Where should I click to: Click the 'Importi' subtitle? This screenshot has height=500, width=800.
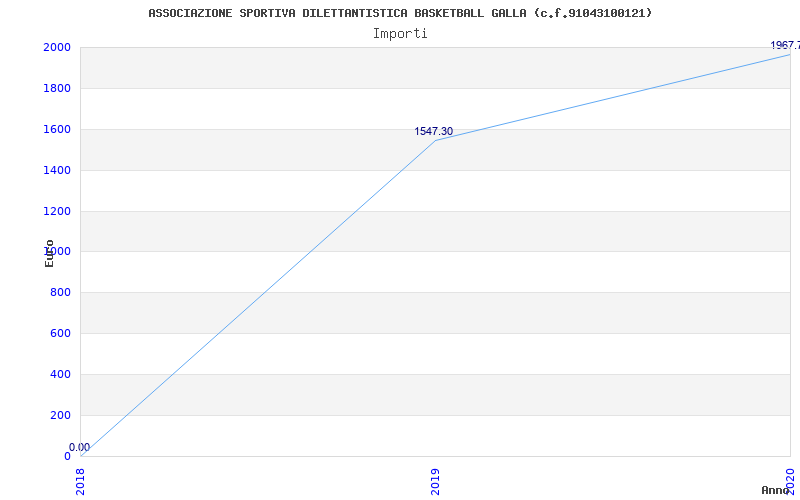(x=400, y=34)
